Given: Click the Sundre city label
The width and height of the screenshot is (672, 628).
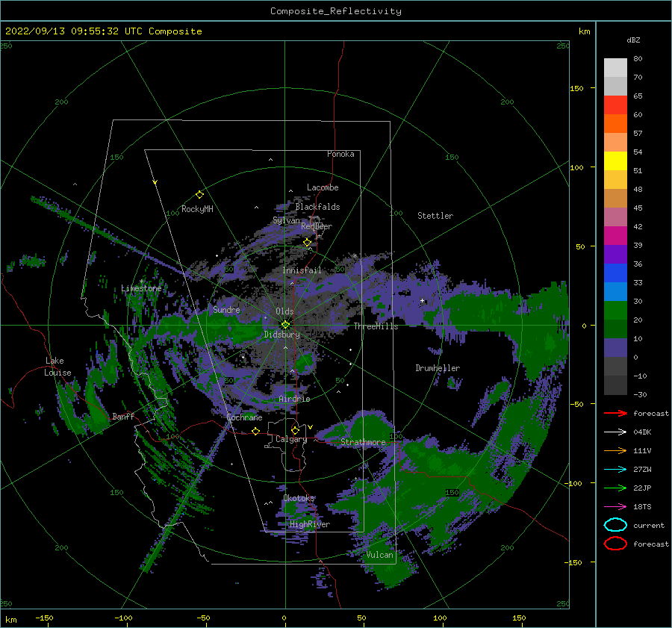Looking at the screenshot, I should coord(226,310).
